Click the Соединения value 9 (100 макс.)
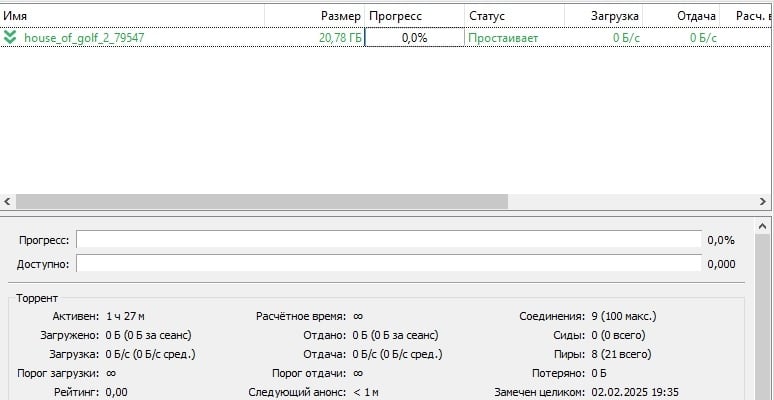 (624, 316)
